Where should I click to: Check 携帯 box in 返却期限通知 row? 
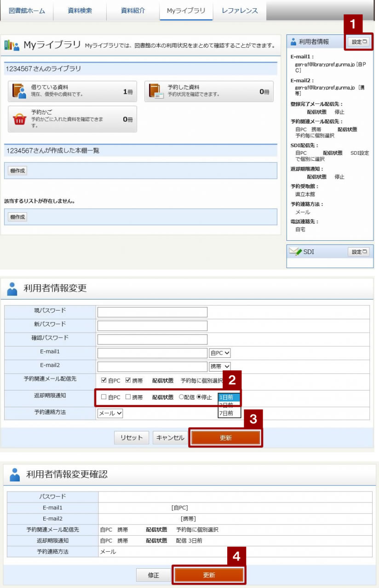(128, 397)
